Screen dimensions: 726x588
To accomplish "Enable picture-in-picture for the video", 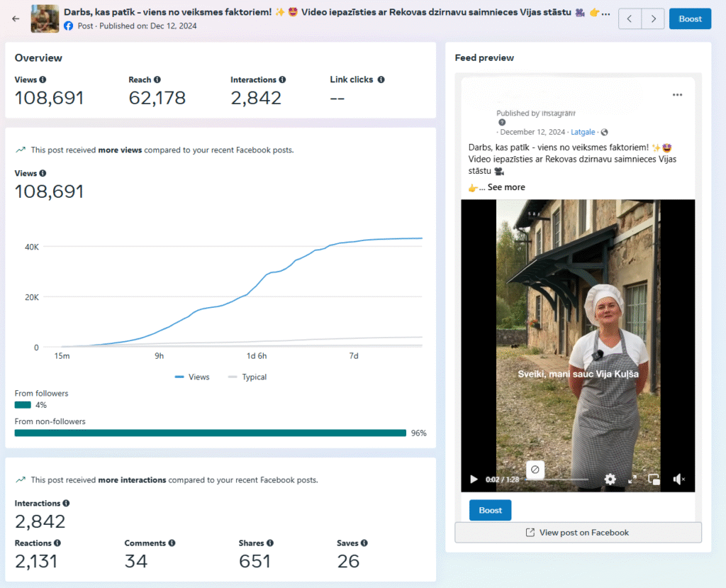I will [x=654, y=479].
